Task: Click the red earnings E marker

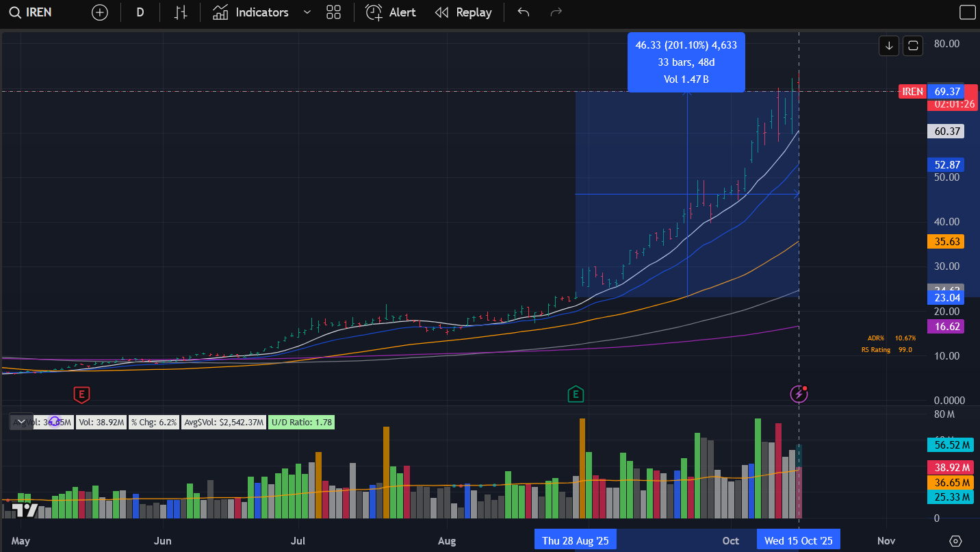Action: pos(82,394)
